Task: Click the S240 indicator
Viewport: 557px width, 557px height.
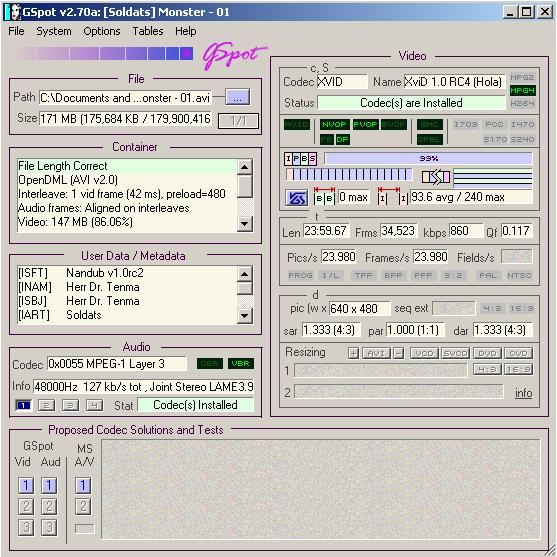Action: coord(522,139)
